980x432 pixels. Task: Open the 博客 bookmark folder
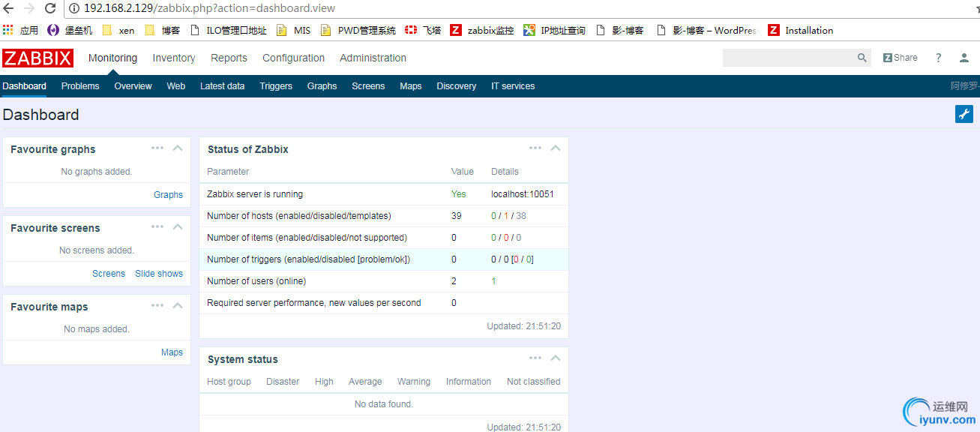click(162, 30)
